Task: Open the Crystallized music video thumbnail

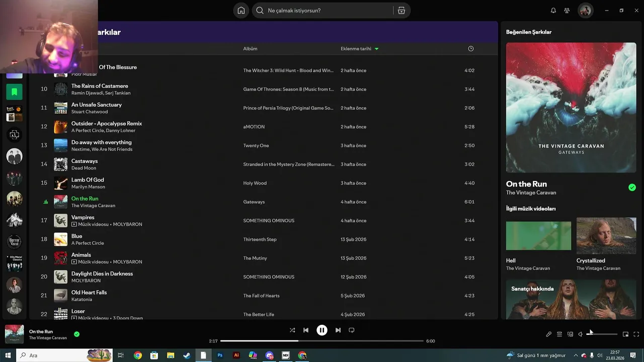Action: [606, 236]
